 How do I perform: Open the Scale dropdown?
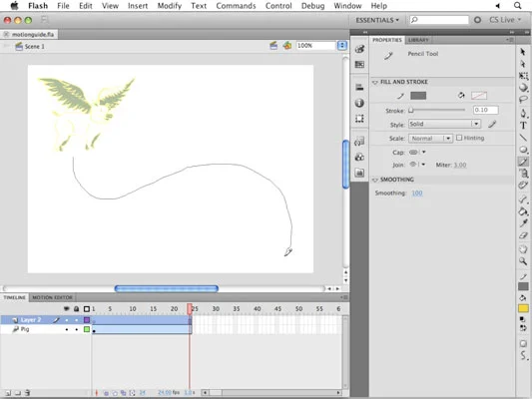tap(430, 139)
